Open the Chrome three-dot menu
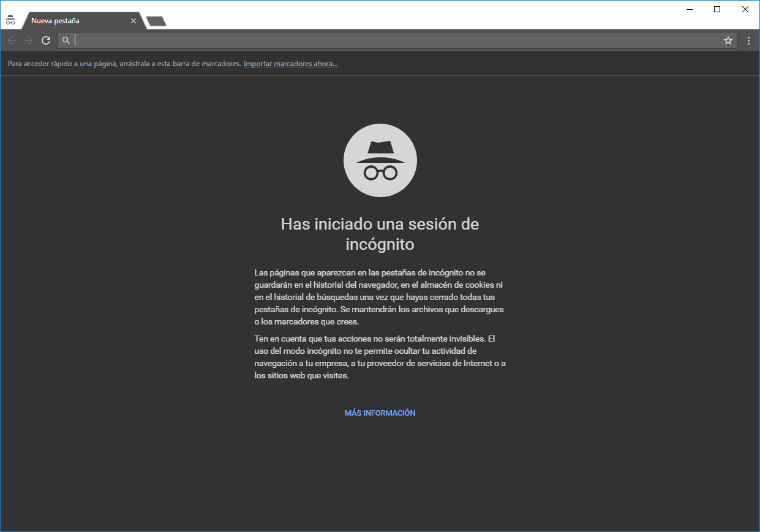The height and width of the screenshot is (532, 760). 748,40
